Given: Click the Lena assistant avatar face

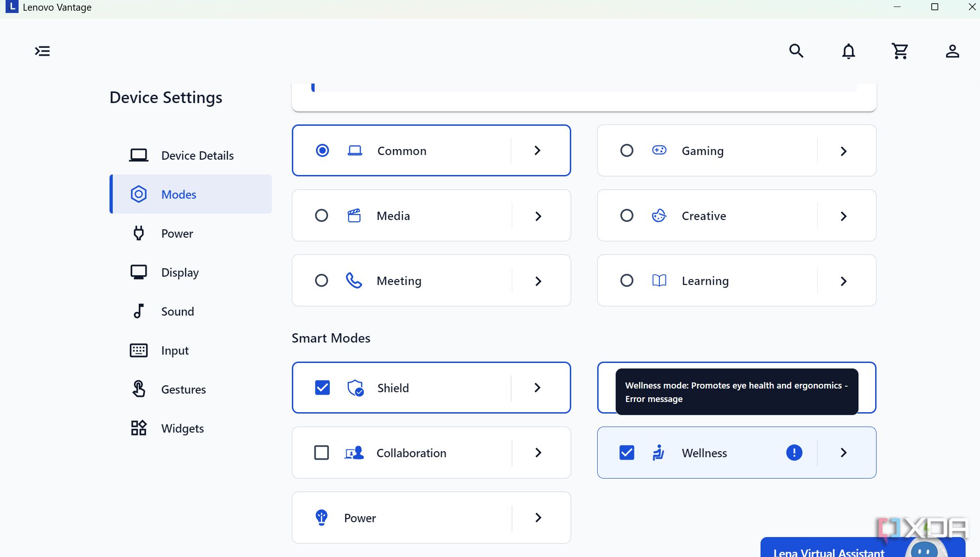Looking at the screenshot, I should click(x=924, y=550).
